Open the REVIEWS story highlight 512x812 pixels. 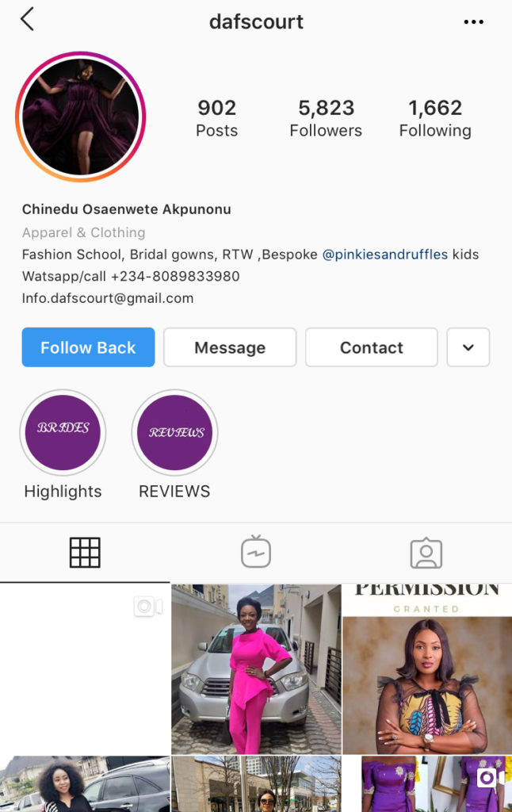pos(174,432)
